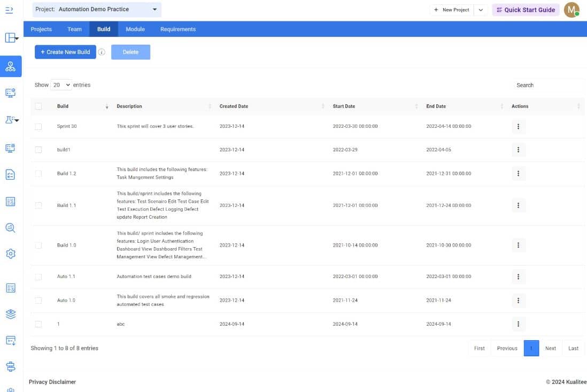Open the Project selector dropdown
Viewport: 587px width, 392px height.
pyautogui.click(x=97, y=10)
